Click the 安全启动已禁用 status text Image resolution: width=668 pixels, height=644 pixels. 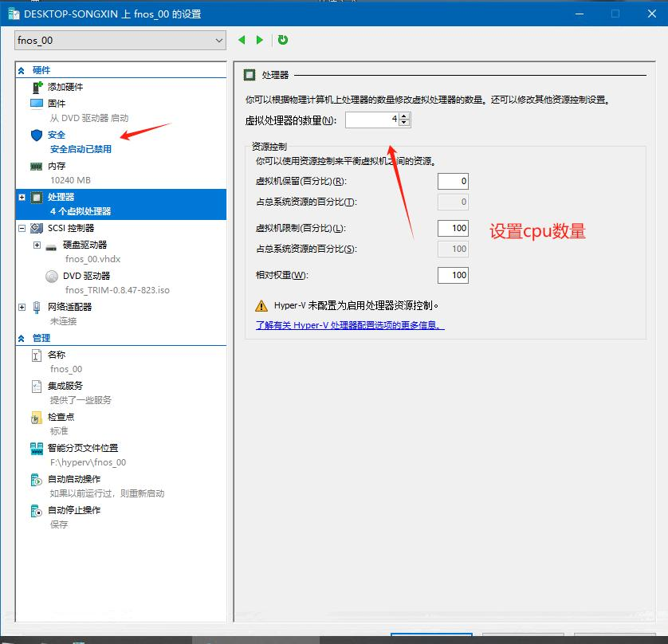pos(81,150)
